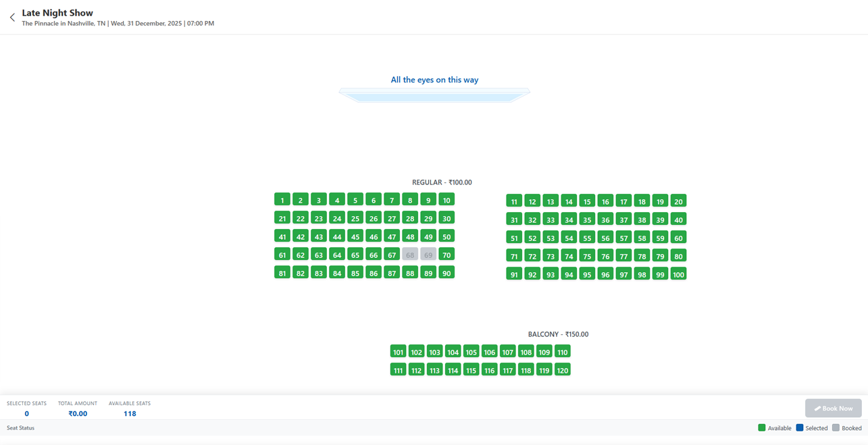Click the grey Booked legend square
This screenshot has height=445, width=868.
(835, 427)
